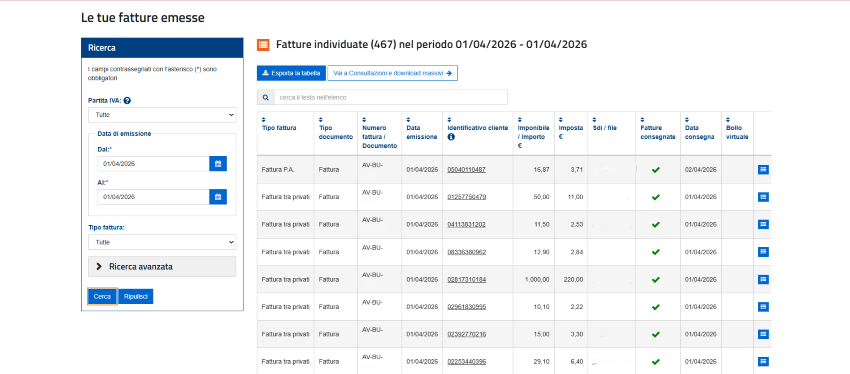Open client link 02817310184
The height and width of the screenshot is (374, 850).
tap(466, 279)
